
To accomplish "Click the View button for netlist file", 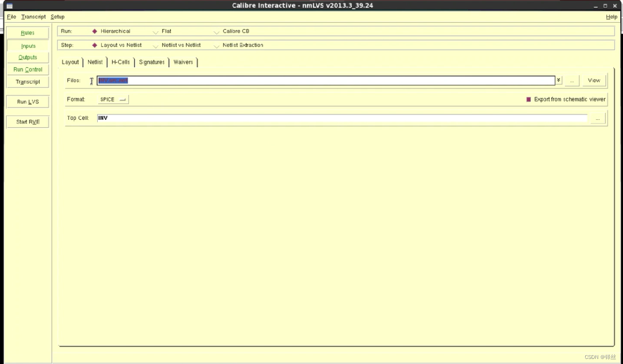I will 594,81.
